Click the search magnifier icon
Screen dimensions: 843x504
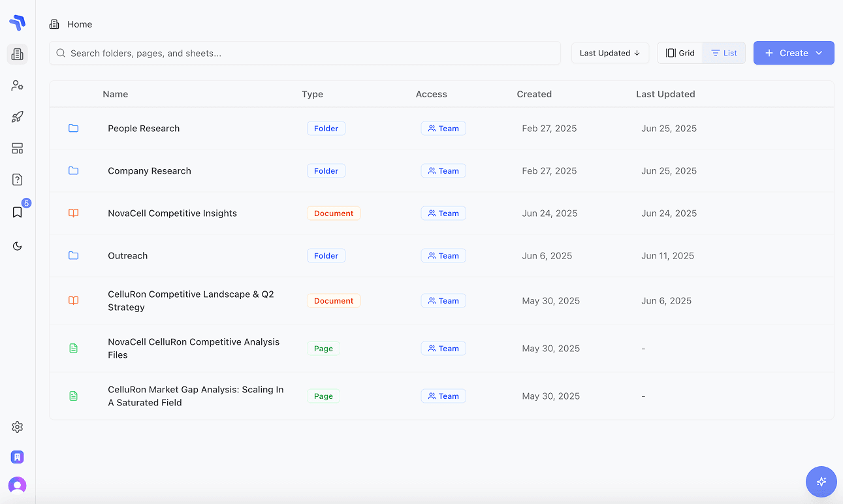click(61, 53)
